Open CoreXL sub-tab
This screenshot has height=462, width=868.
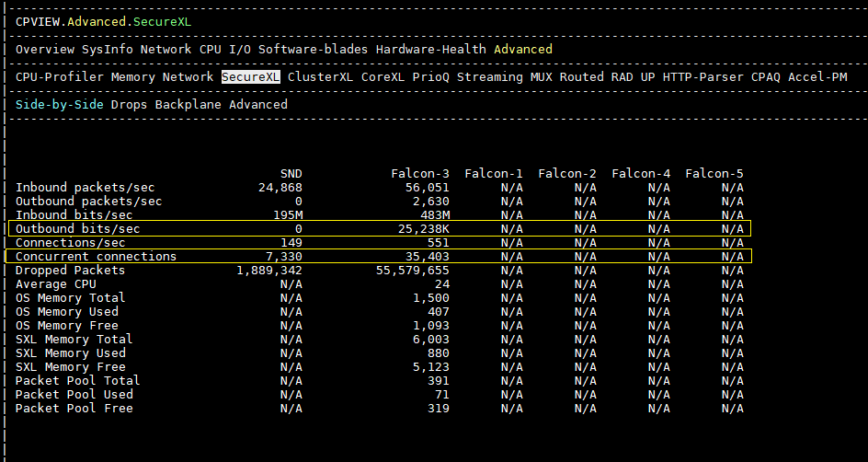pyautogui.click(x=383, y=77)
